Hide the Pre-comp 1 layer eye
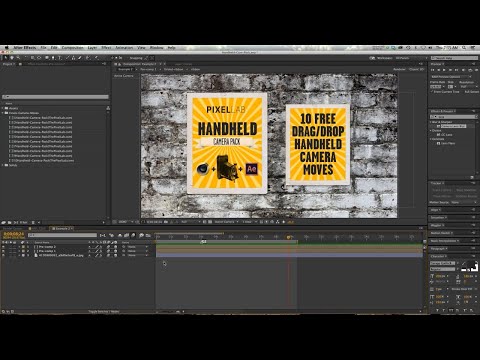 pyautogui.click(x=3, y=251)
